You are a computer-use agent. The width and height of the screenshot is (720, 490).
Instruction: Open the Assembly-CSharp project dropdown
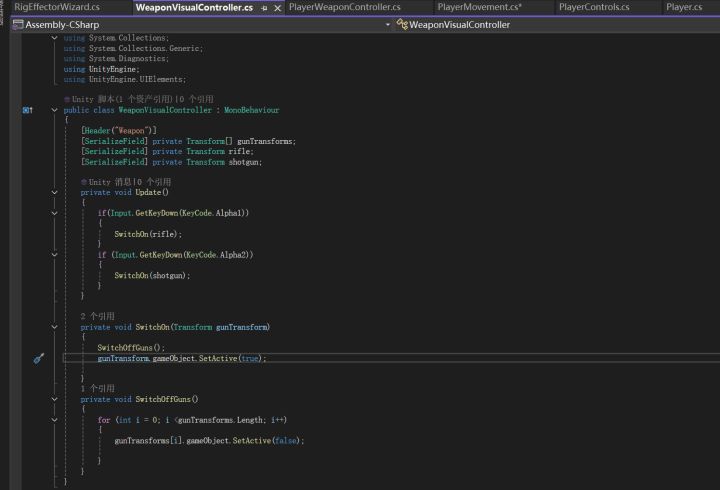point(388,24)
